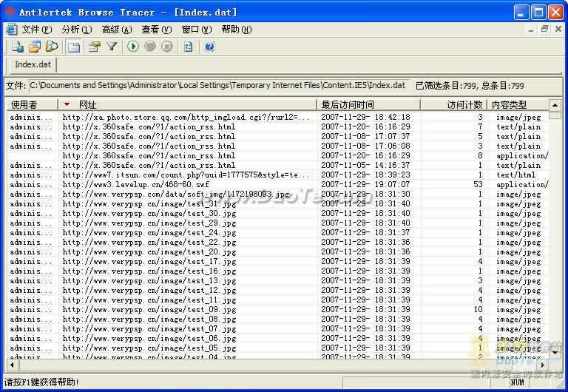Select the www3.levelup.cn 468-60.swf row
Viewport: 568px width, 392px height.
(x=277, y=184)
